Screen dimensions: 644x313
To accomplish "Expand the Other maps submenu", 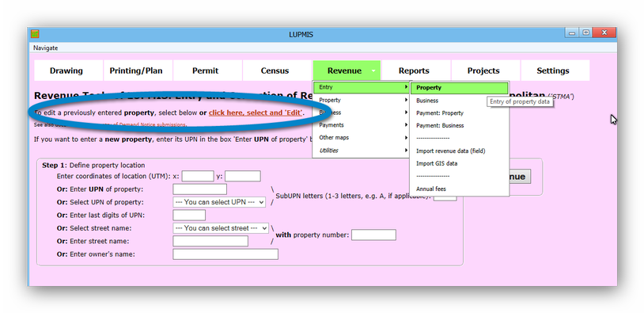I will pos(362,138).
